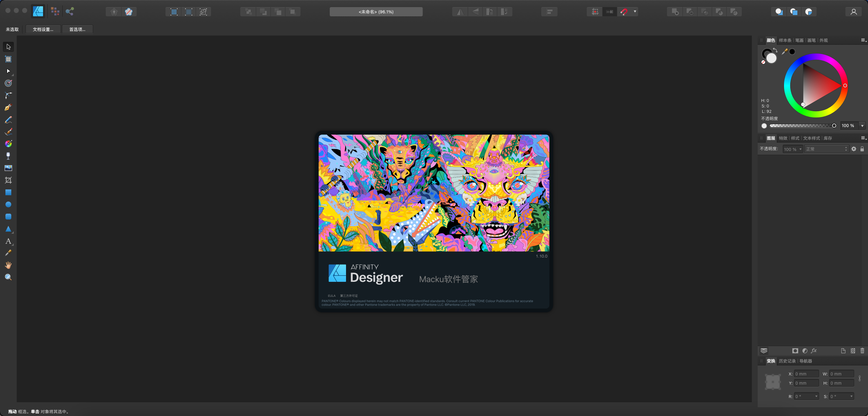Open layer cog settings in Layers panel
868x416 pixels.
coord(854,149)
